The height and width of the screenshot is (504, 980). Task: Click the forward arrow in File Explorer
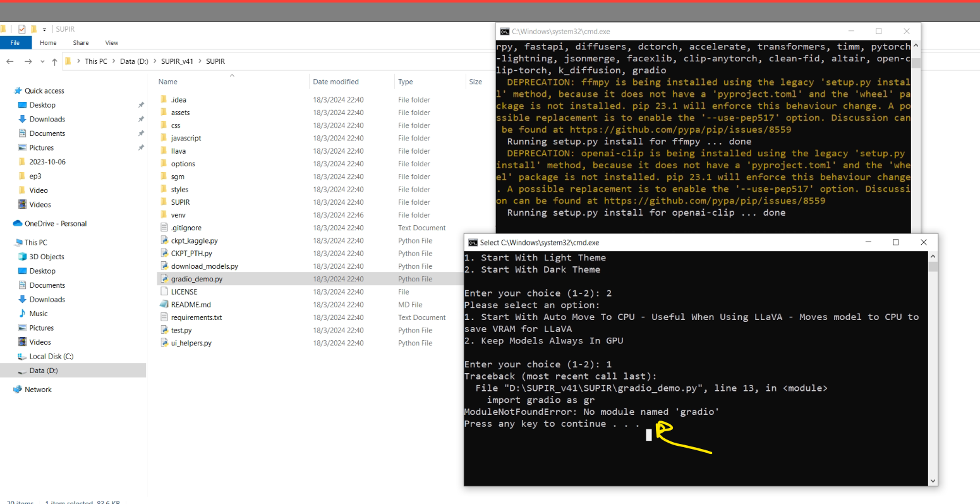pyautogui.click(x=28, y=61)
